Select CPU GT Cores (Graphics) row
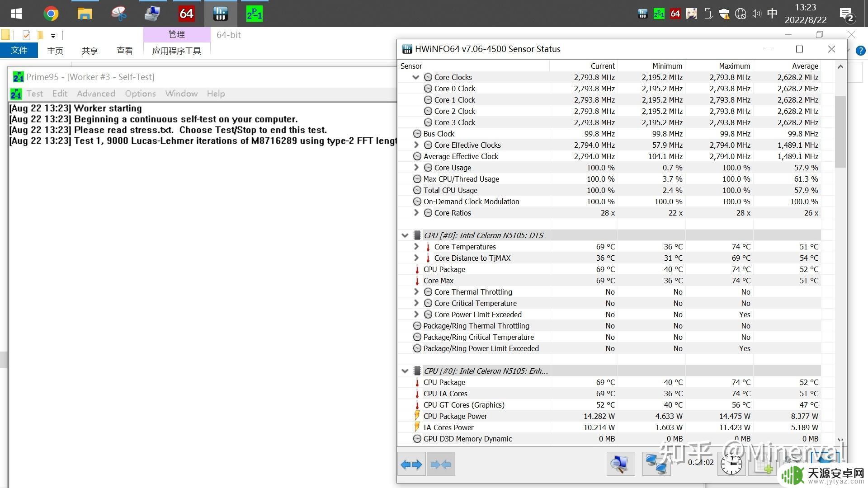This screenshot has width=868, height=488. (609, 405)
